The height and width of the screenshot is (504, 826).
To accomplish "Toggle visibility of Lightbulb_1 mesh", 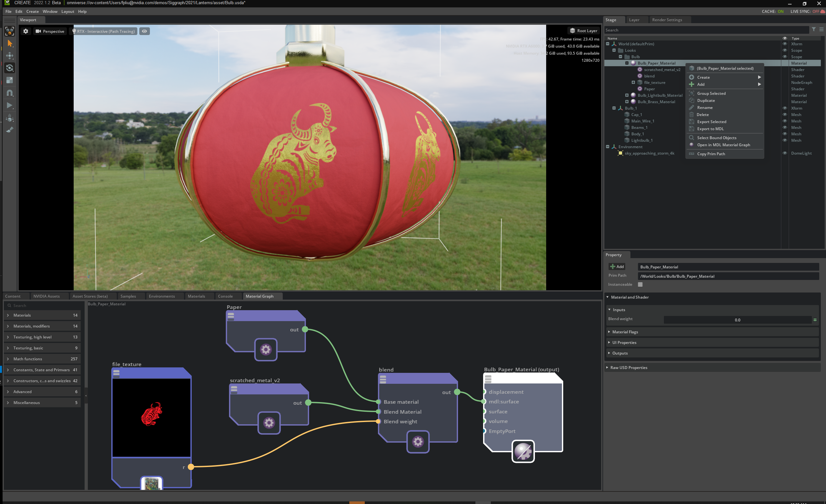I will (785, 140).
